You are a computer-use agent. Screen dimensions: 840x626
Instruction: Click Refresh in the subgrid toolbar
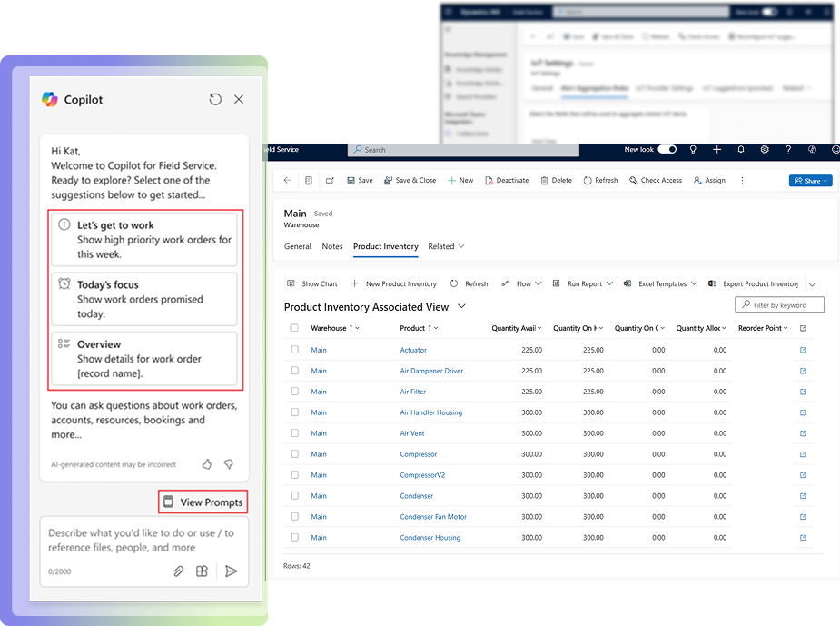[x=469, y=283]
